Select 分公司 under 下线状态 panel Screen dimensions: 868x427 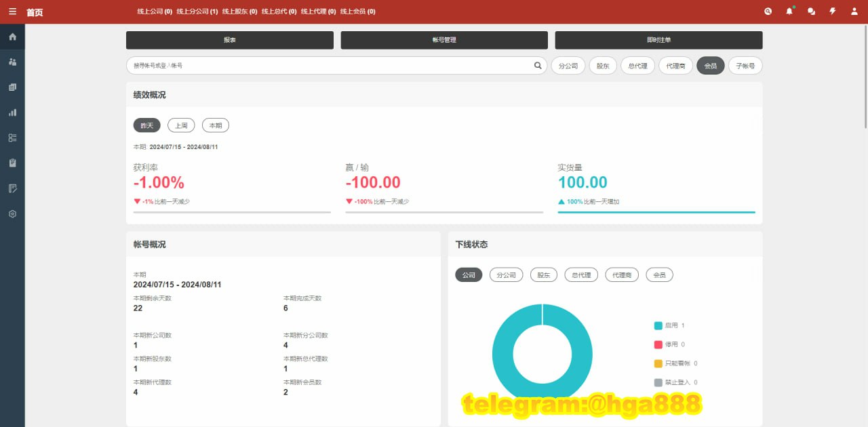pos(506,275)
